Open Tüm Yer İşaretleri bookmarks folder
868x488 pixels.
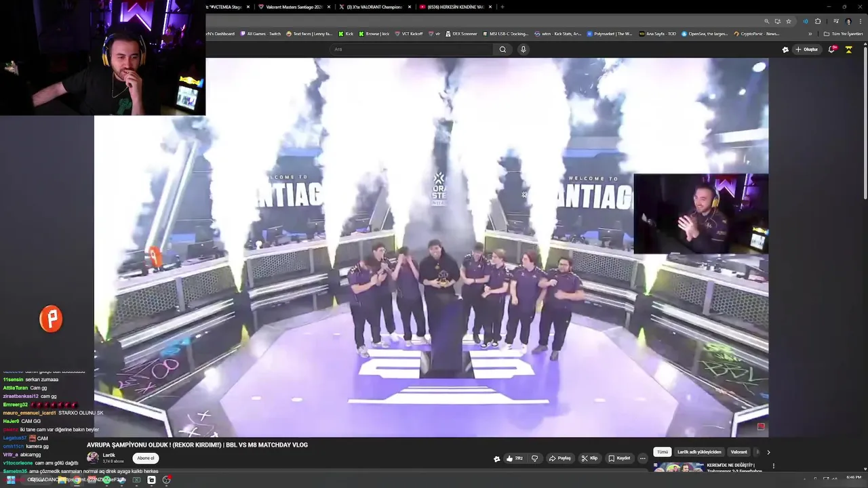coord(843,33)
